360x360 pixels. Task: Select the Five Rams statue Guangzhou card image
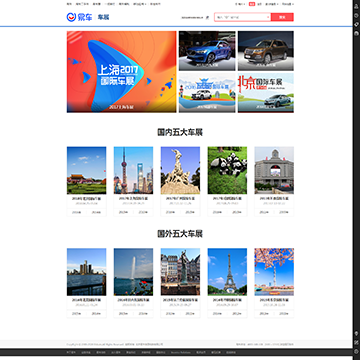tap(180, 170)
